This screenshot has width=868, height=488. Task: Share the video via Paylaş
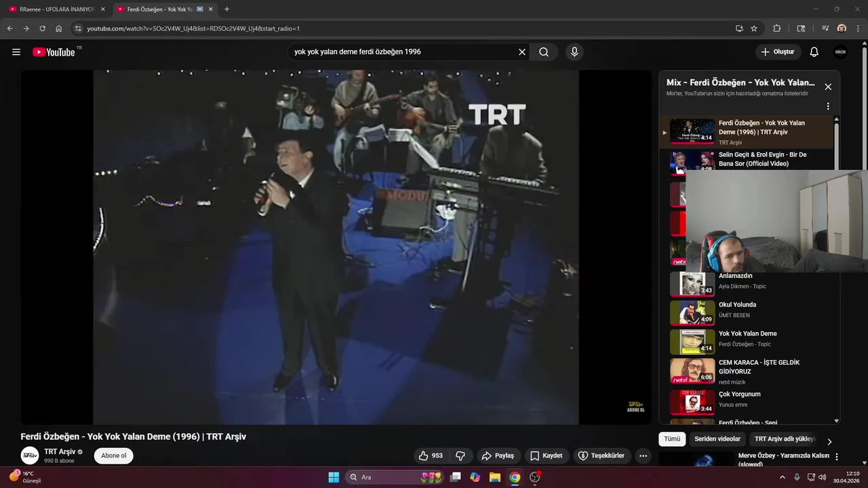coord(498,455)
